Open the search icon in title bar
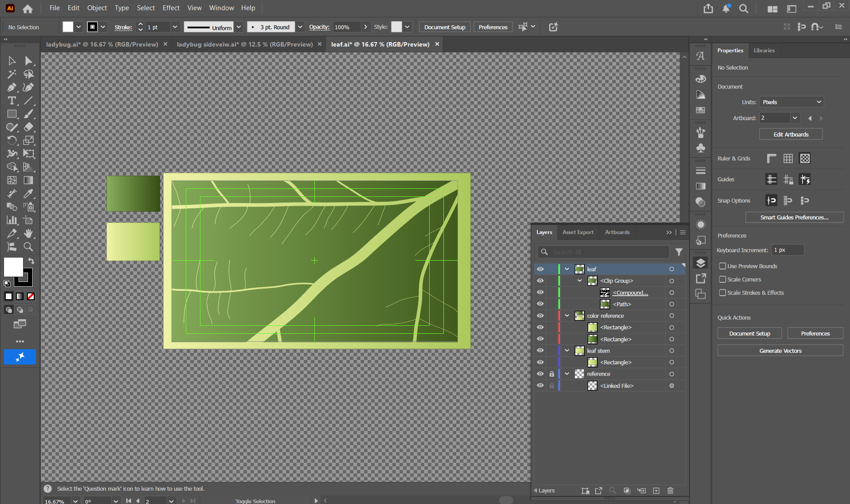This screenshot has height=504, width=850. click(744, 8)
